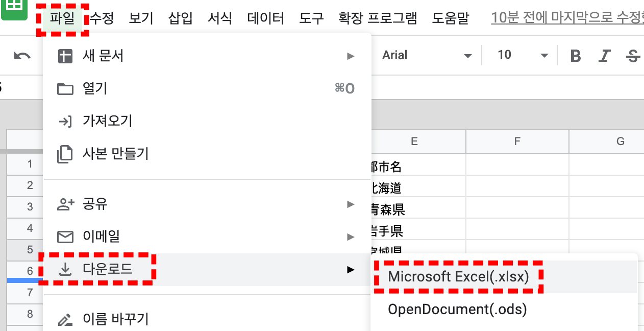The width and height of the screenshot is (644, 331).
Task: Open the Arial font dropdown
Action: [427, 55]
